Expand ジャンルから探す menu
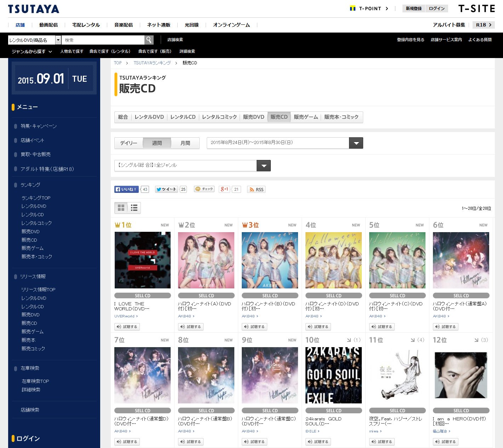Image resolution: width=503 pixels, height=448 pixels. click(x=32, y=52)
